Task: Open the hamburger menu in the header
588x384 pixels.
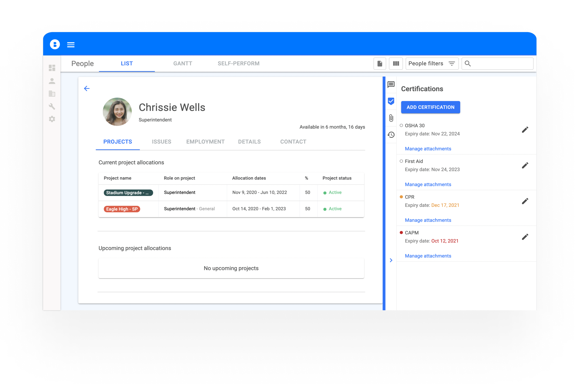Action: tap(71, 45)
